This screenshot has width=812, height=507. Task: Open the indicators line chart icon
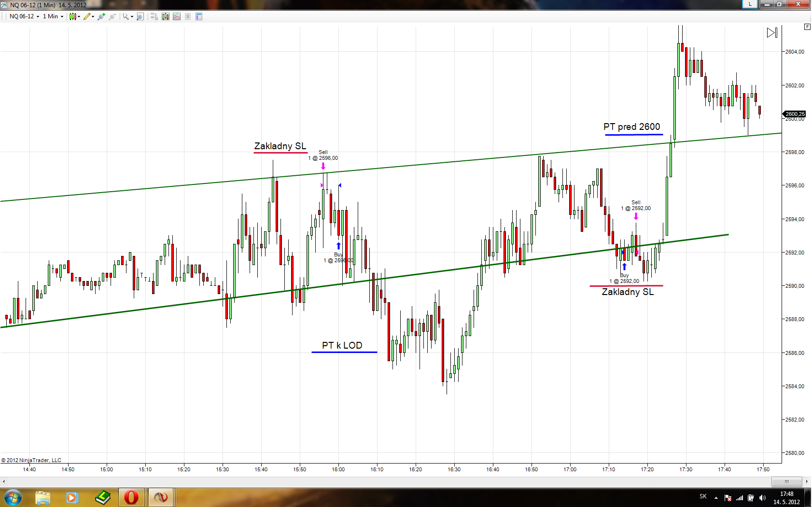click(x=177, y=16)
